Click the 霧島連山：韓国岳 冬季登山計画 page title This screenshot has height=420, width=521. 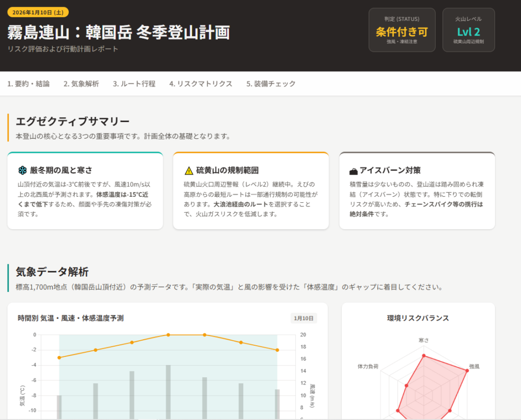point(119,32)
